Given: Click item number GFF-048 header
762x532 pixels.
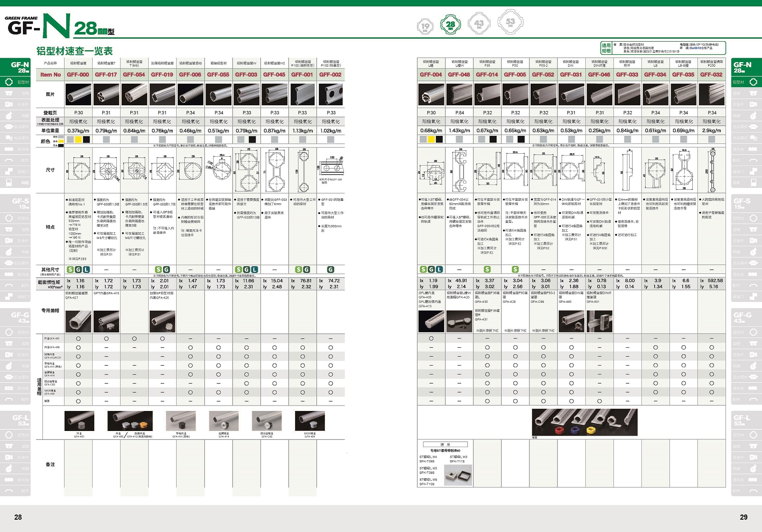Looking at the screenshot, I should point(459,75).
